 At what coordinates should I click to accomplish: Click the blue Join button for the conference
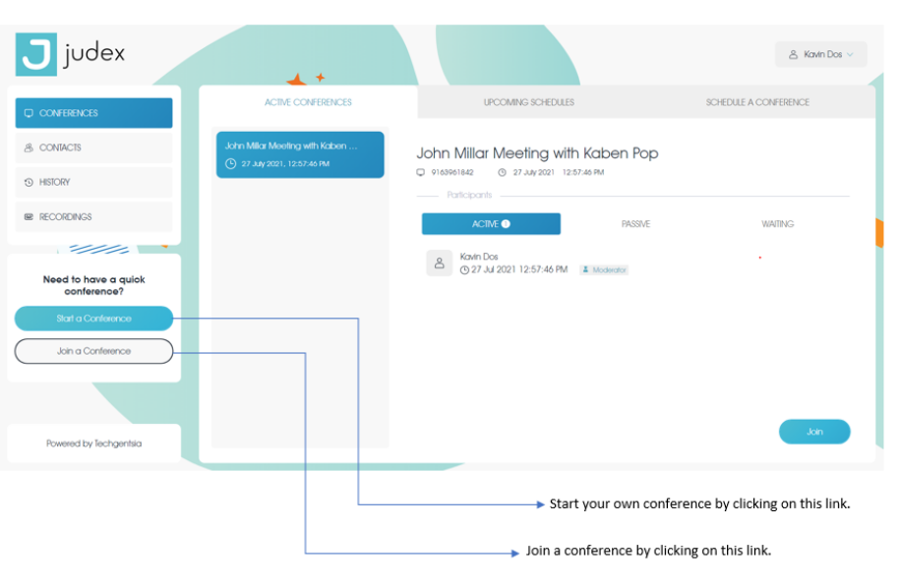click(813, 432)
